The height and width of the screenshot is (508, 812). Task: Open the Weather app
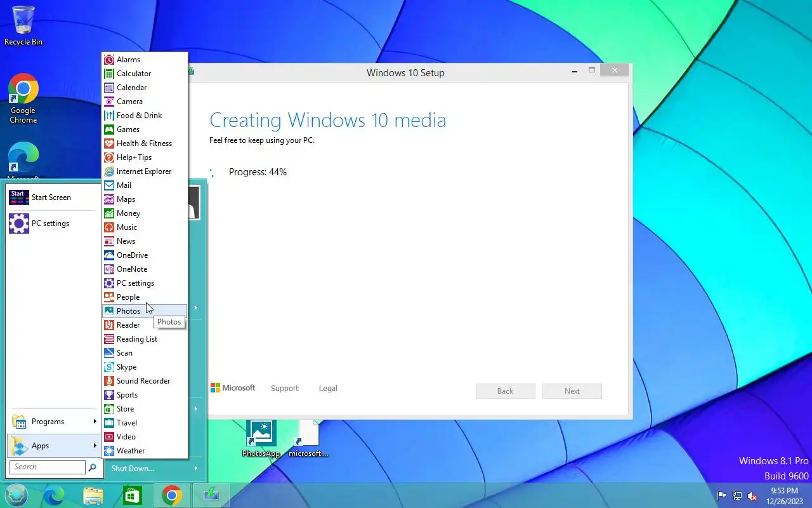tap(145, 451)
